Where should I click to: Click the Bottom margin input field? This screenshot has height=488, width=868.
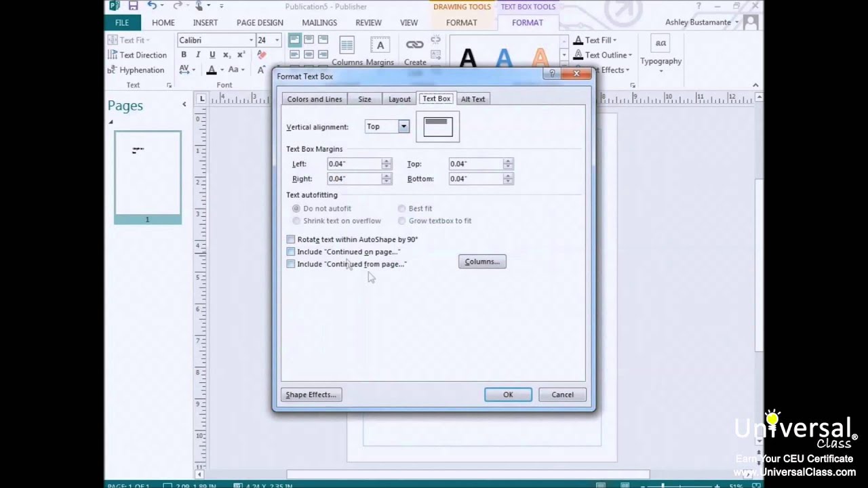pyautogui.click(x=475, y=179)
